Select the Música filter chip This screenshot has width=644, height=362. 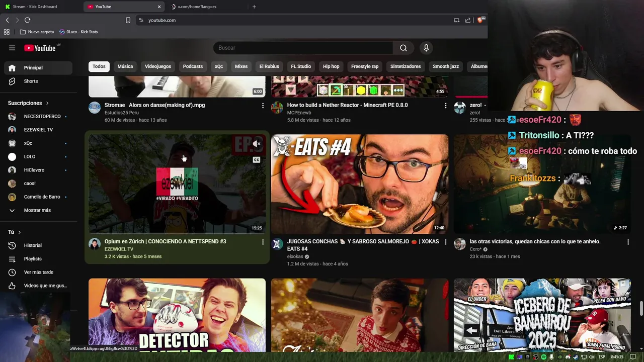coord(125,66)
